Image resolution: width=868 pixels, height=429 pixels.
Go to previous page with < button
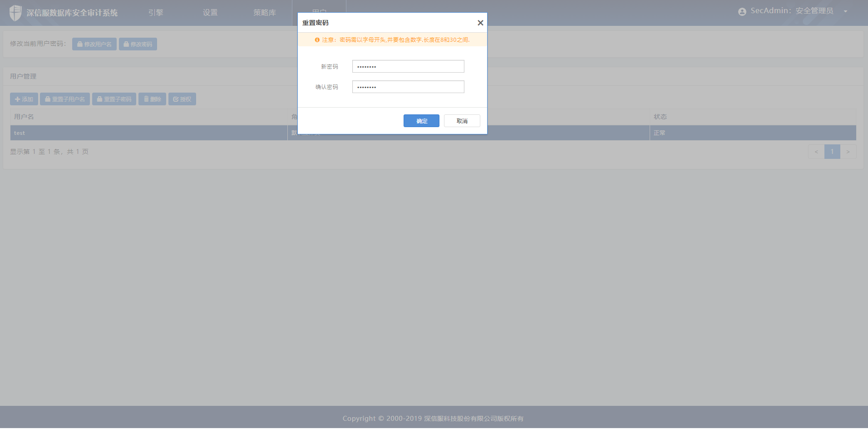[816, 152]
